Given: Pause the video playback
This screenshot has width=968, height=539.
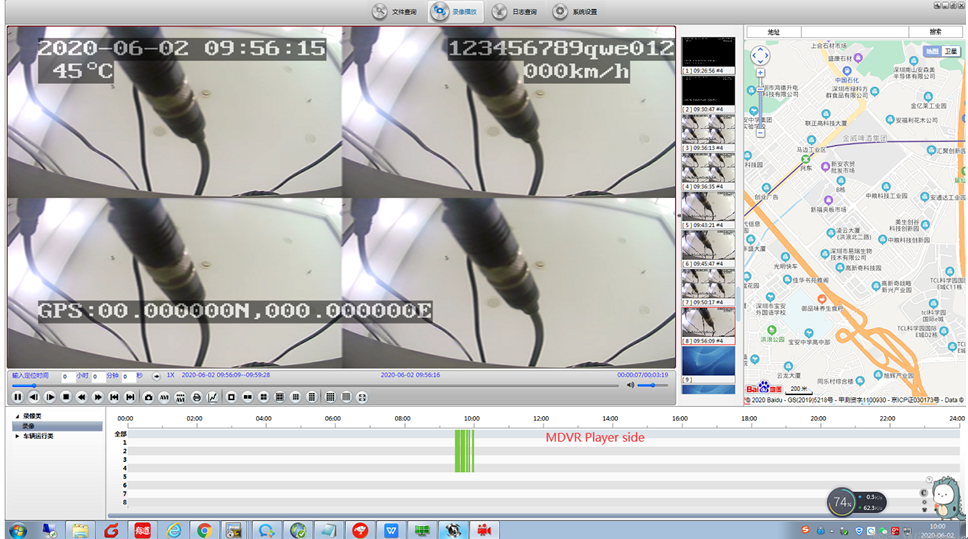Looking at the screenshot, I should click(17, 397).
